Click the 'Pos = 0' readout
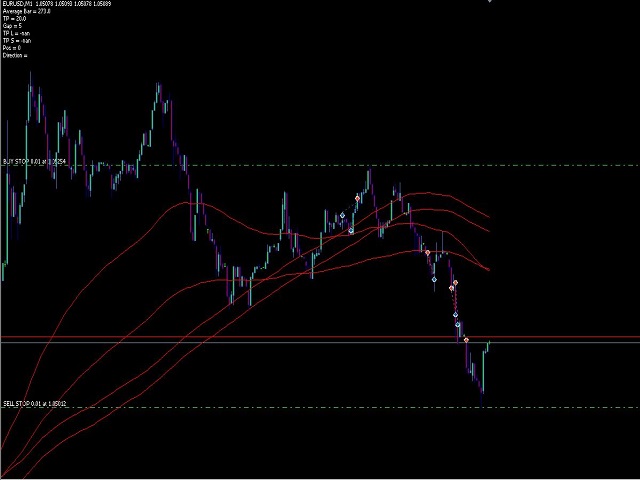The image size is (640, 480). pos(12,48)
